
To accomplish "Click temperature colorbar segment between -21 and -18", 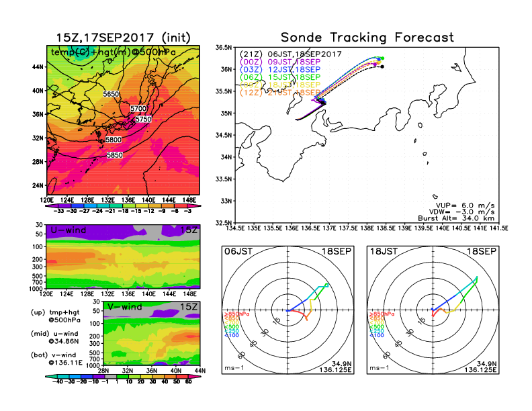I will coord(116,206).
